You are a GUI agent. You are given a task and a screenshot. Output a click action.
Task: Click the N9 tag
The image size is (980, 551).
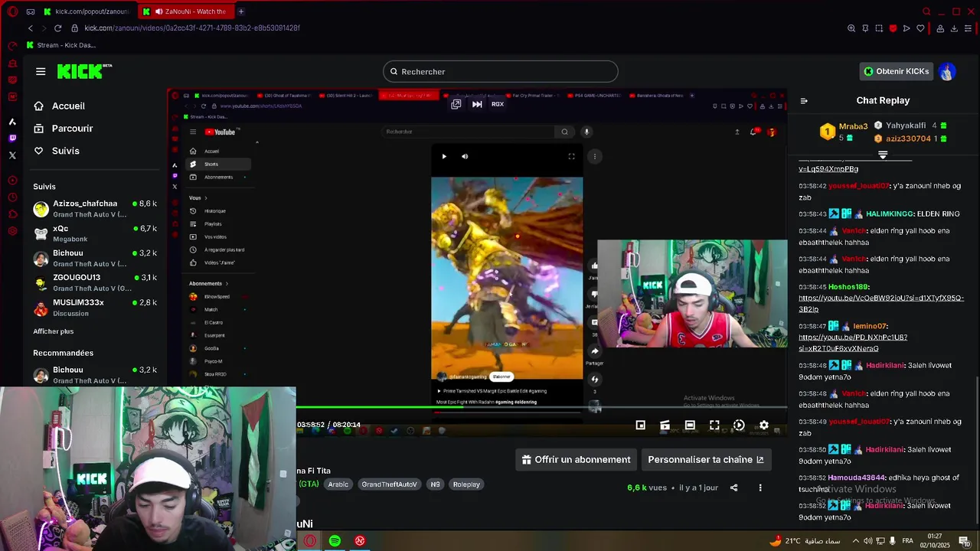click(435, 484)
